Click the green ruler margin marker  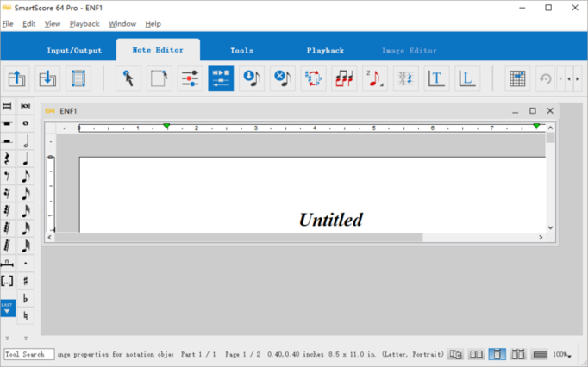(166, 127)
